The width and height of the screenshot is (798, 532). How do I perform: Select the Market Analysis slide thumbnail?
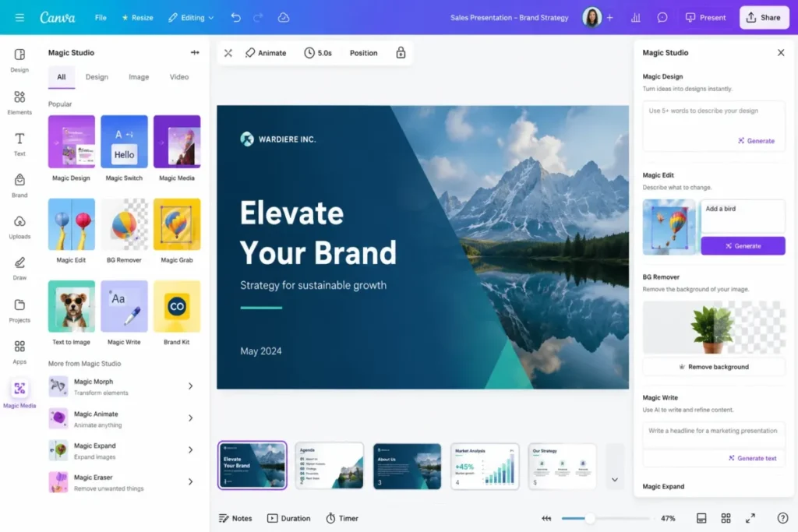click(x=485, y=466)
